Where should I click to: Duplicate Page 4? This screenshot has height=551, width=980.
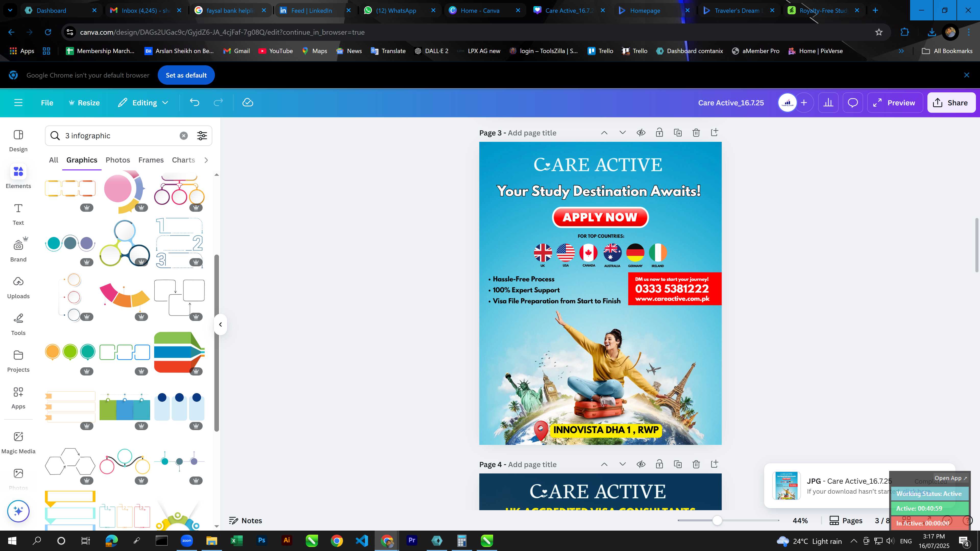pyautogui.click(x=678, y=464)
